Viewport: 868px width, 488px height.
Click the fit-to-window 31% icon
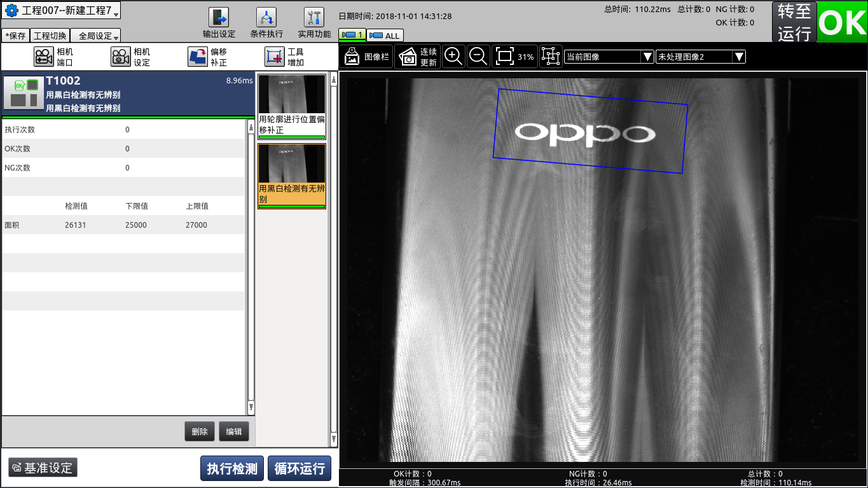514,56
